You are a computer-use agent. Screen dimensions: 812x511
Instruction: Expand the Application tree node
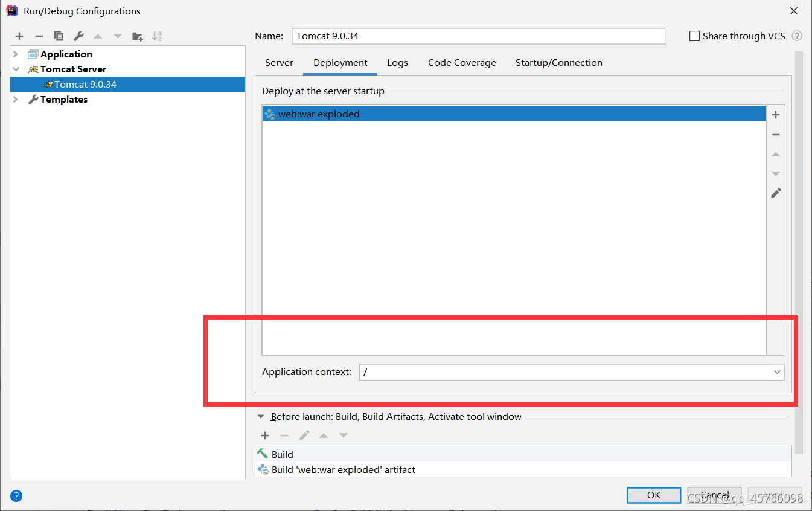tap(16, 54)
